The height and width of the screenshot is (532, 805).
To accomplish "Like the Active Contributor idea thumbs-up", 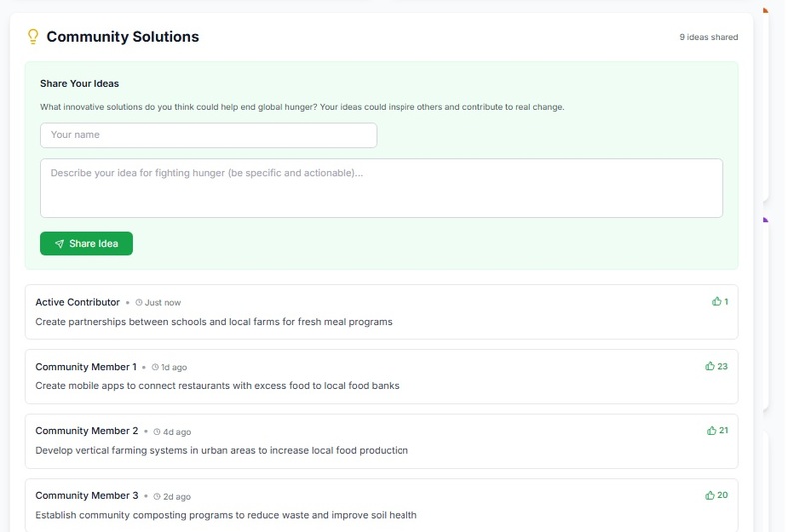I will (x=720, y=302).
